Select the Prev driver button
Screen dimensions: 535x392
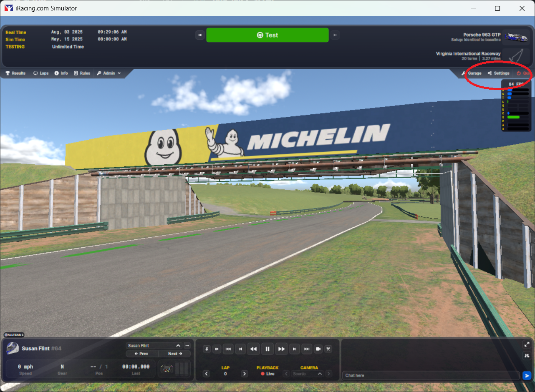(141, 354)
